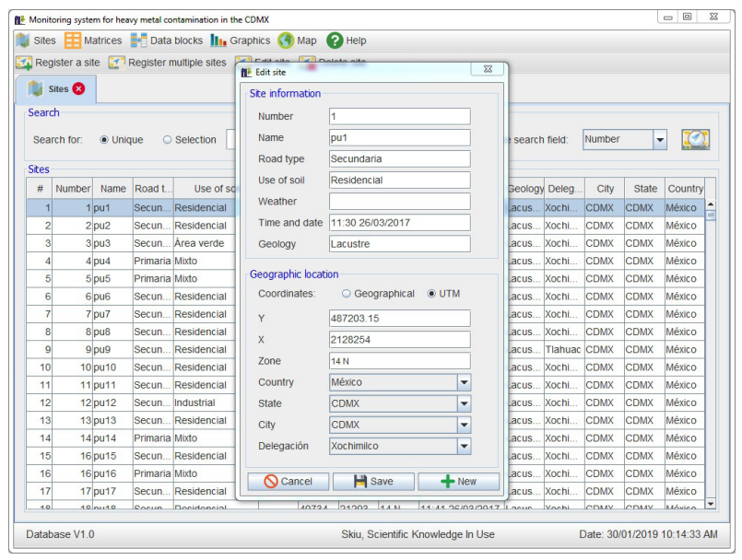Select the Selection search radio button
Screen dimensions: 742x560
[167, 140]
